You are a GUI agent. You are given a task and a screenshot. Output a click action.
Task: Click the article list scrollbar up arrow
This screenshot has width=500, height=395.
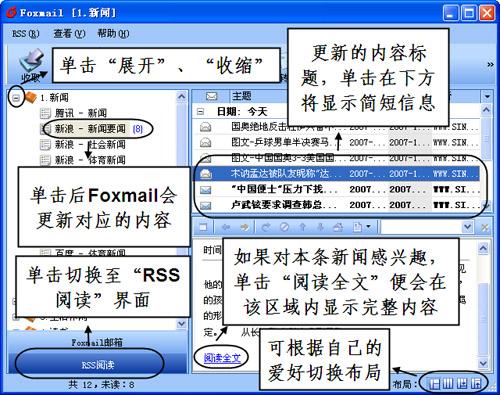[486, 110]
